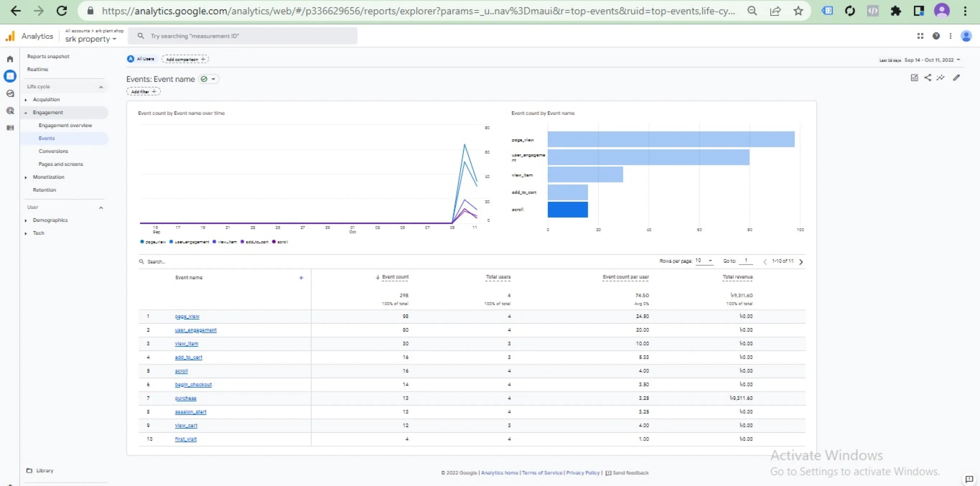Open the Home icon in left rail

[x=10, y=59]
